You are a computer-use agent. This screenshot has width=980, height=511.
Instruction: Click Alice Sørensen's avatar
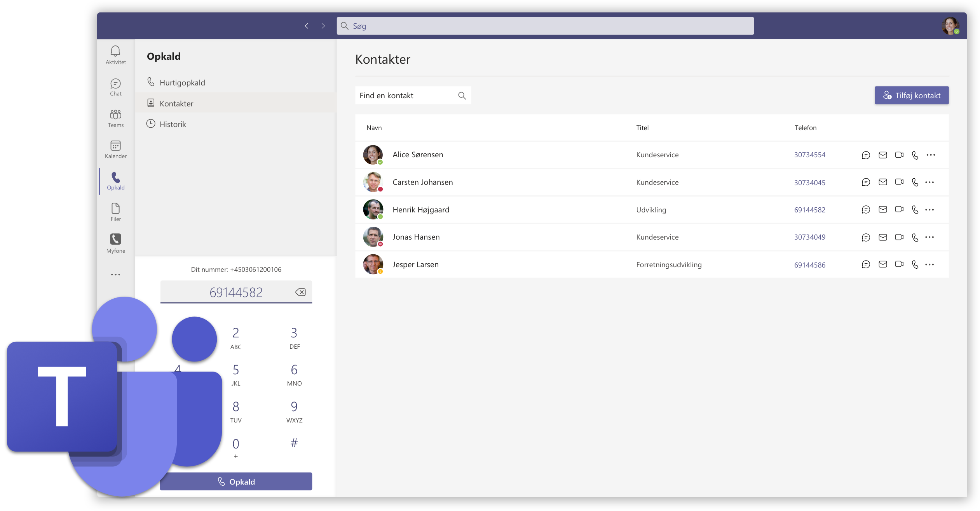click(373, 155)
